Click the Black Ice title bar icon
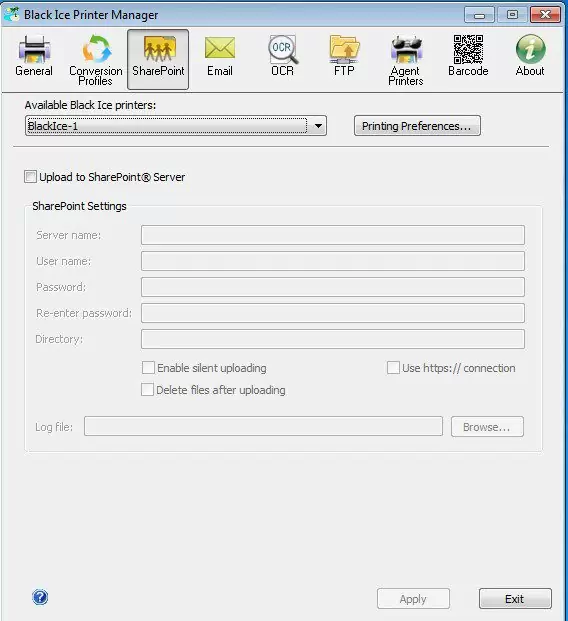The height and width of the screenshot is (621, 568). point(11,14)
